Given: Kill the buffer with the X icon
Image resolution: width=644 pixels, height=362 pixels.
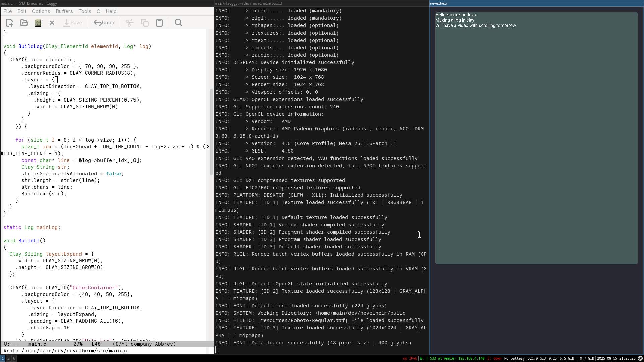Looking at the screenshot, I should coord(52,23).
